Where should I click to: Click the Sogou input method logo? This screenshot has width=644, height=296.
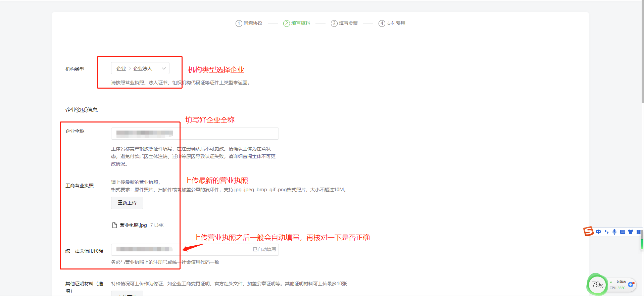pyautogui.click(x=588, y=232)
